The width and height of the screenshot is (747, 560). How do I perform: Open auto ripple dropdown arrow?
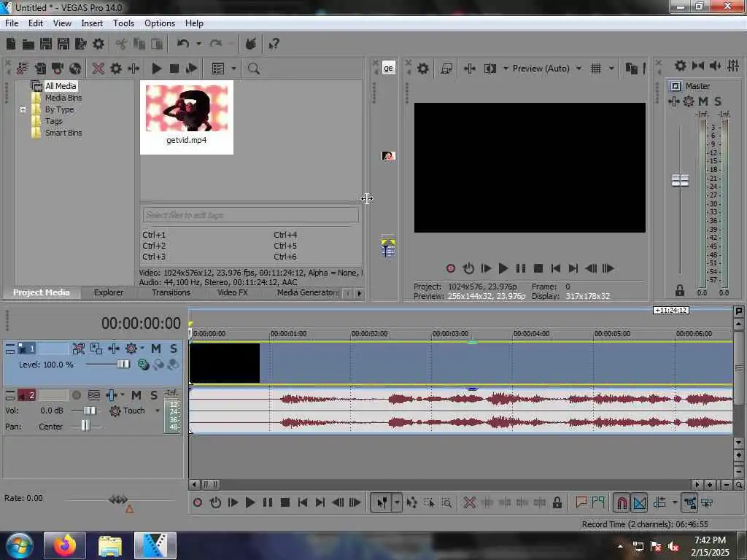point(674,503)
